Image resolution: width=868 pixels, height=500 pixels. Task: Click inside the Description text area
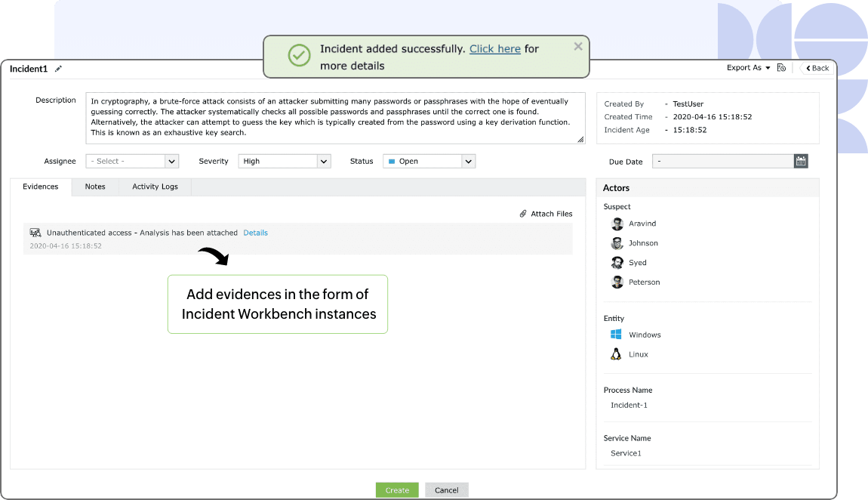pyautogui.click(x=335, y=118)
